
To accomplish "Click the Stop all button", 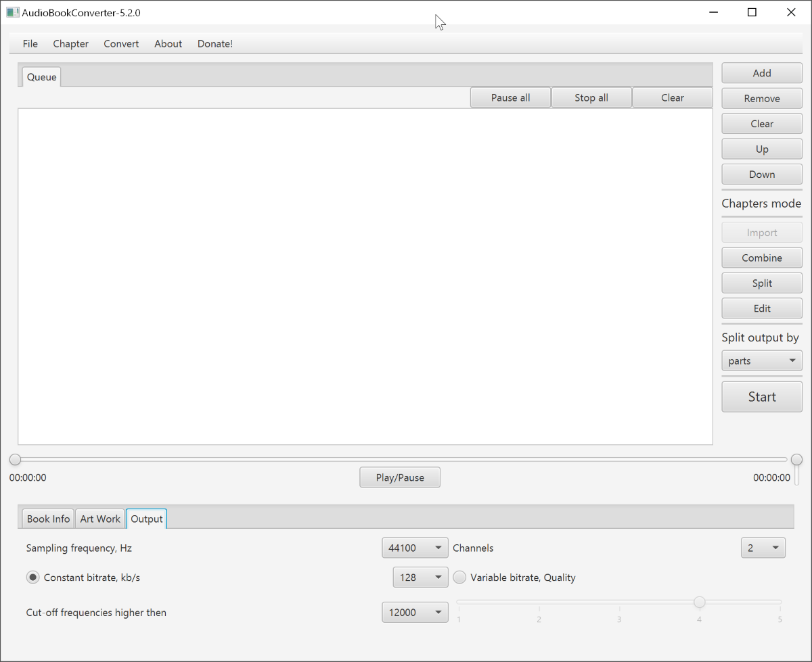I will point(591,98).
